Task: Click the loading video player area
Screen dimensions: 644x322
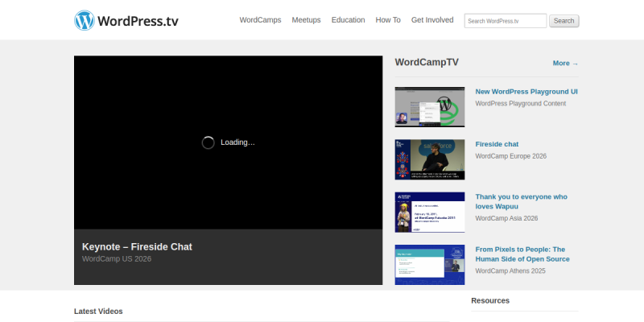Action: tap(229, 142)
